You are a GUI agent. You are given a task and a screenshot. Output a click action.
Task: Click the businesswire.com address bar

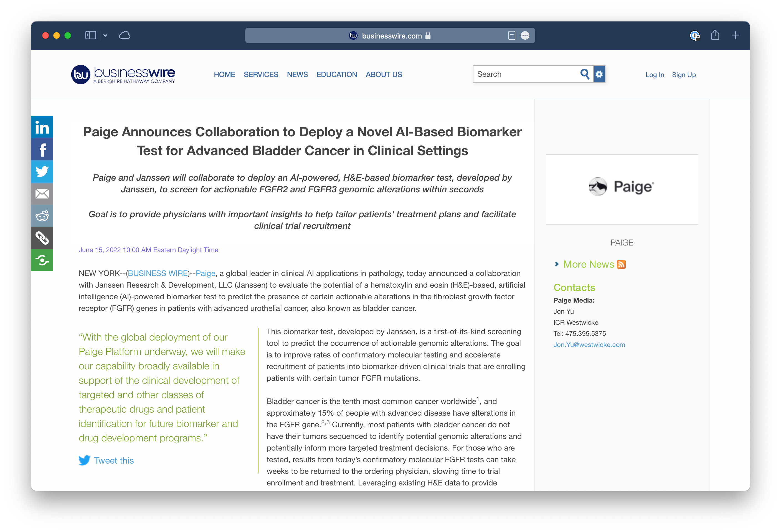(390, 35)
